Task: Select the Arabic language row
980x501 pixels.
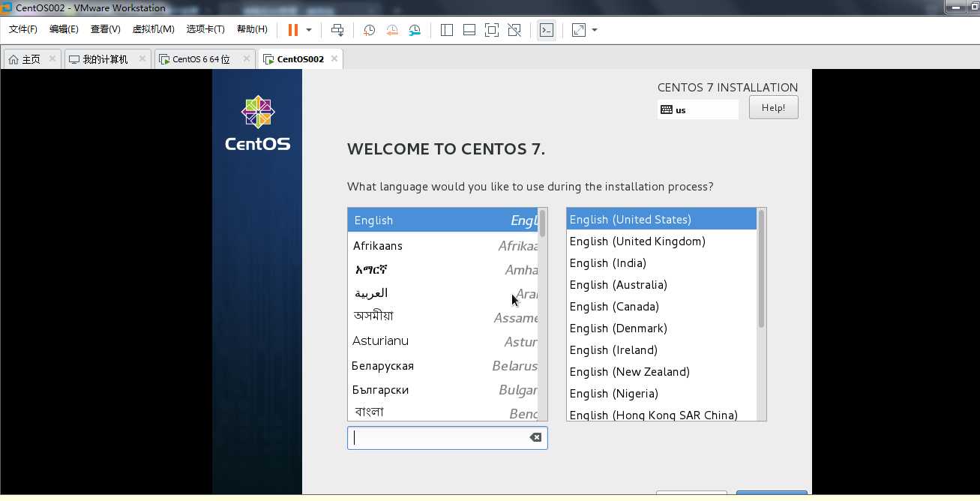Action: [442, 293]
